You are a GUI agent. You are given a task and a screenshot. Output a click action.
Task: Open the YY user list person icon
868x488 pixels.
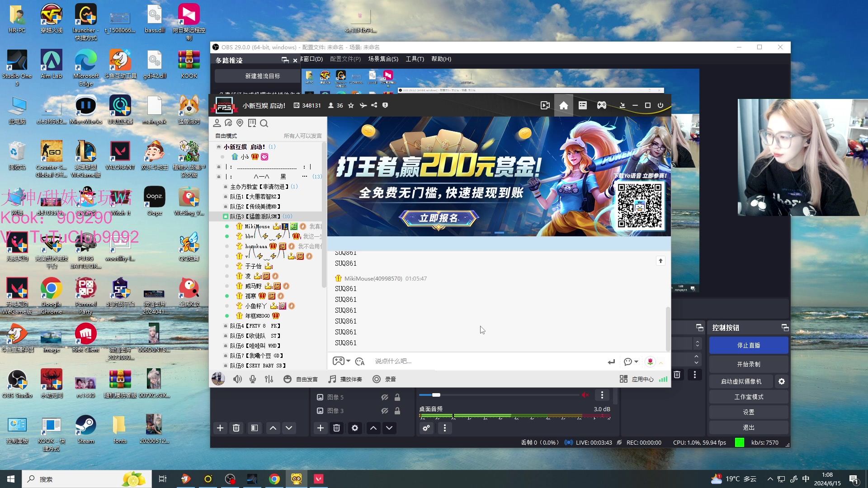[217, 123]
